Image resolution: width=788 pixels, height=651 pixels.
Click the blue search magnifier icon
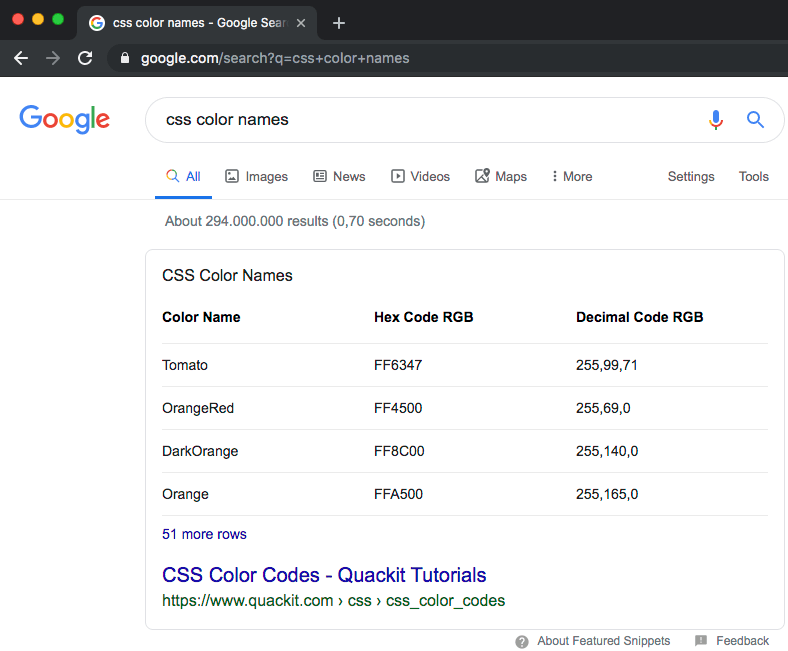tap(756, 120)
